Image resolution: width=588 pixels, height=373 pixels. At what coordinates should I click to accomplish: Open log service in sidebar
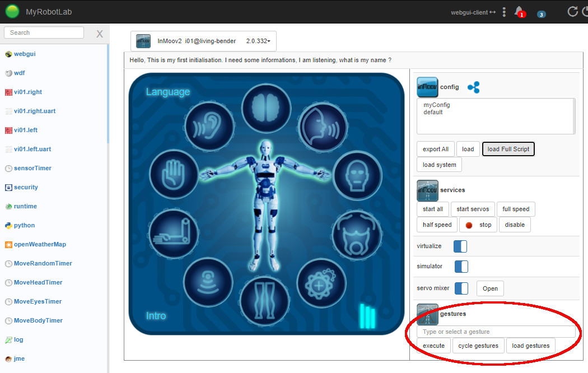point(18,340)
